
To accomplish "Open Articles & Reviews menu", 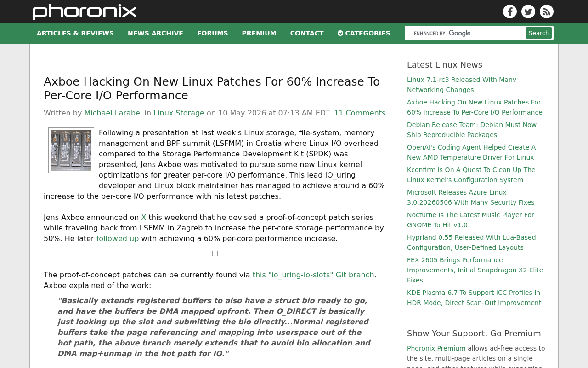I will pos(75,33).
